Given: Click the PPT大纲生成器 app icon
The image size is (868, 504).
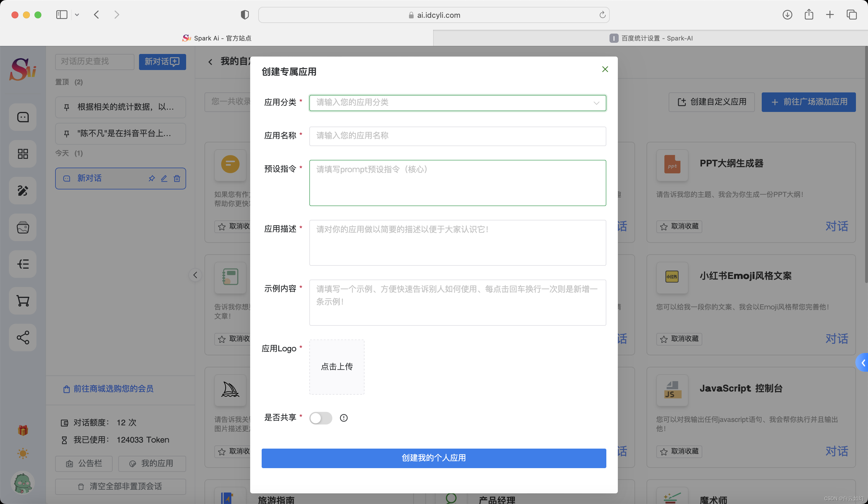Looking at the screenshot, I should click(672, 165).
